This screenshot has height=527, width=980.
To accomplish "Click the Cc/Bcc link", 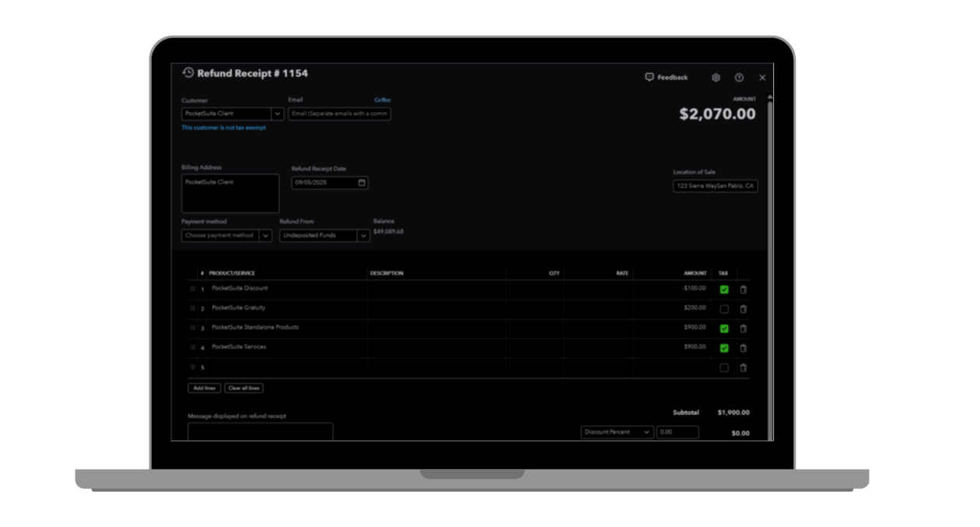I will [x=383, y=100].
